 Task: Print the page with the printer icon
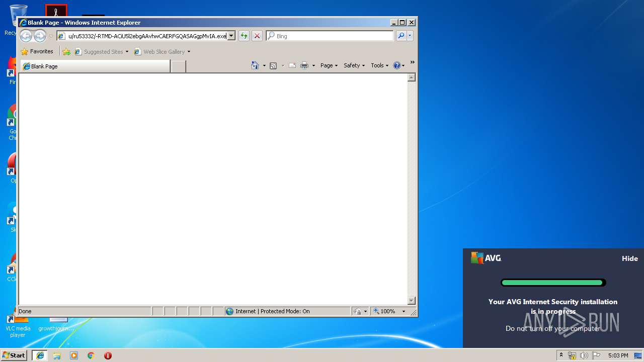(x=304, y=65)
